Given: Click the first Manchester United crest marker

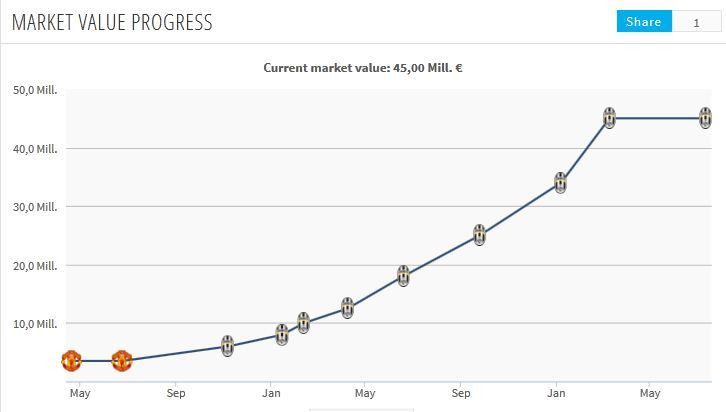Looking at the screenshot, I should click(x=70, y=361).
